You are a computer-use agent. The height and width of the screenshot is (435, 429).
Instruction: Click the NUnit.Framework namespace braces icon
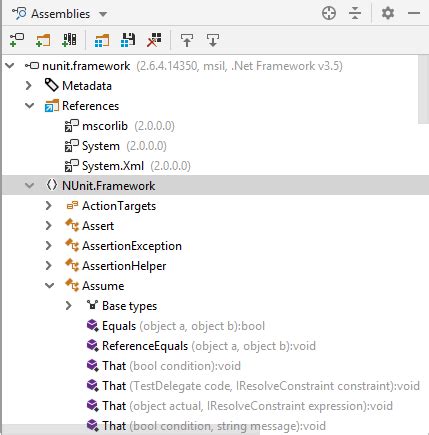pos(51,185)
